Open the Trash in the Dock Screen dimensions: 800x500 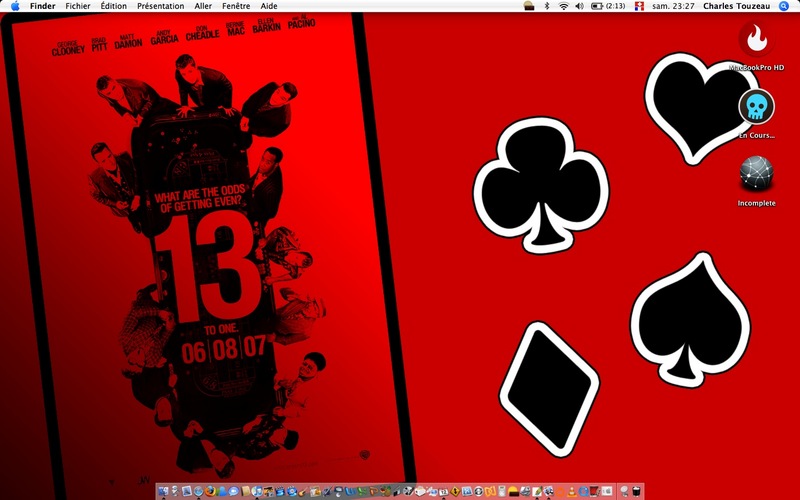(636, 491)
